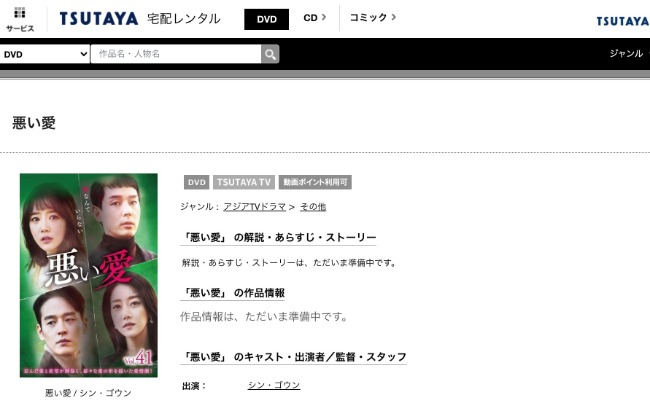The width and height of the screenshot is (650, 403).
Task: Click the 動画ポイント利用可 badge
Action: [315, 182]
